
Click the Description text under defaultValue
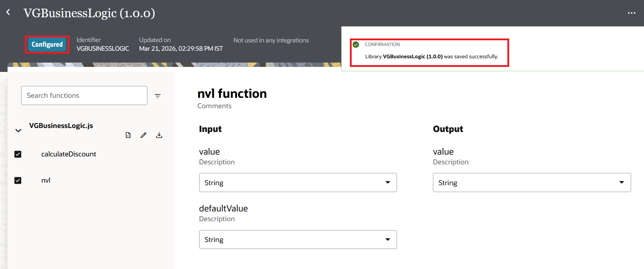click(217, 219)
